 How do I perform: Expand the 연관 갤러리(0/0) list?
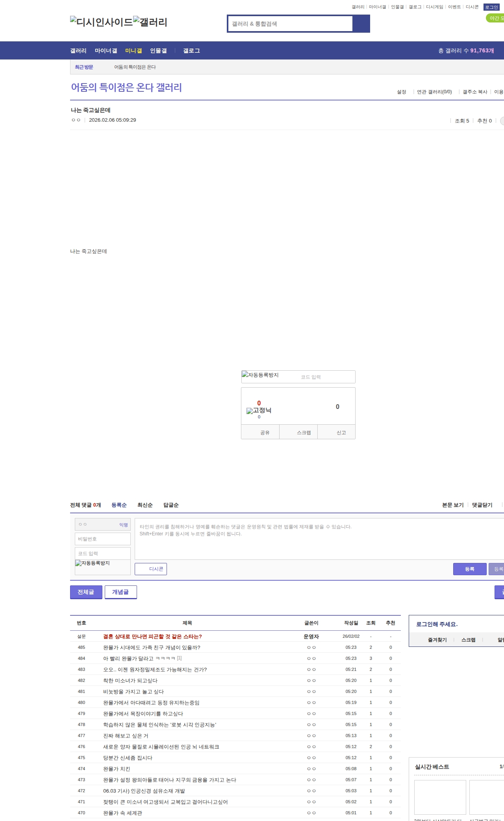click(x=434, y=92)
